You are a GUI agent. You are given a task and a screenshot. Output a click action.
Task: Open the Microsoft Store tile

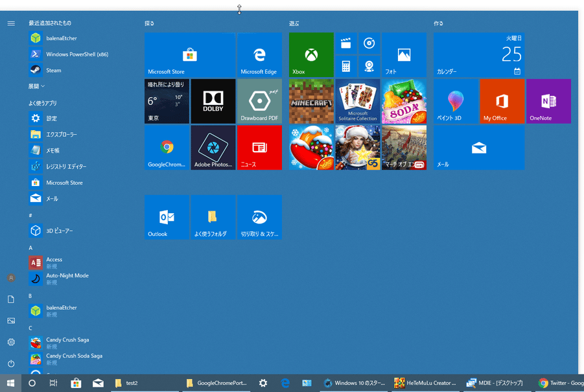(190, 54)
